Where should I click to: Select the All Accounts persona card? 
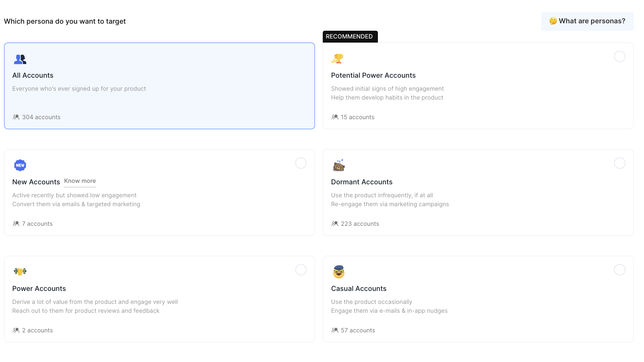coord(159,86)
